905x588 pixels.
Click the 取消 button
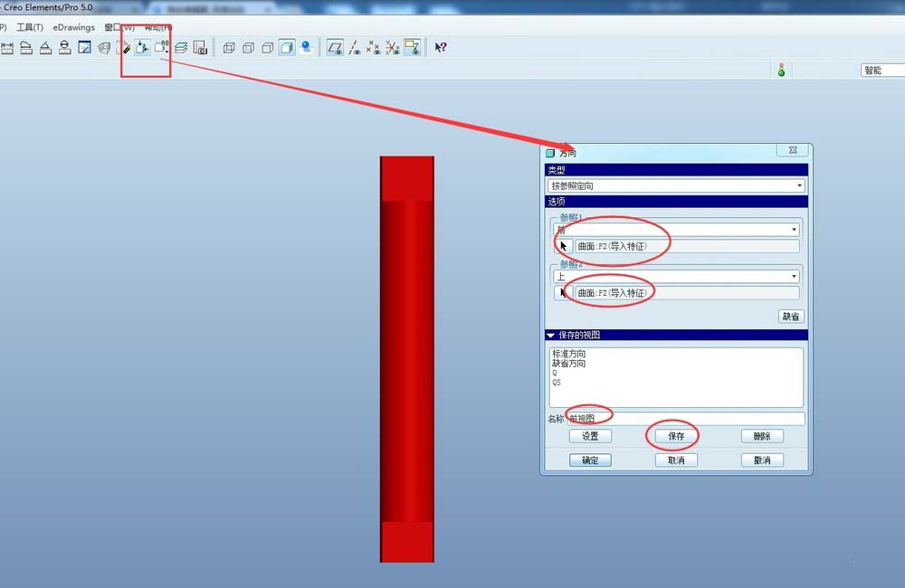[676, 460]
